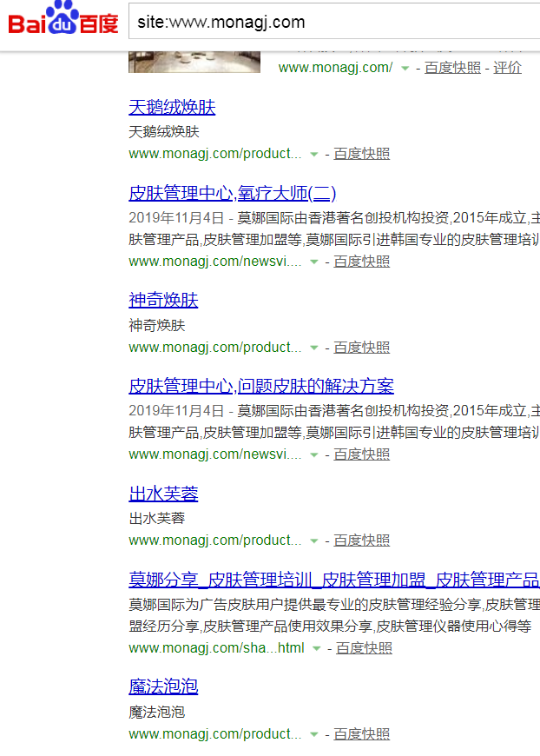The height and width of the screenshot is (756, 540).
Task: Click the green URL under 出水芙蓉
Action: point(214,540)
